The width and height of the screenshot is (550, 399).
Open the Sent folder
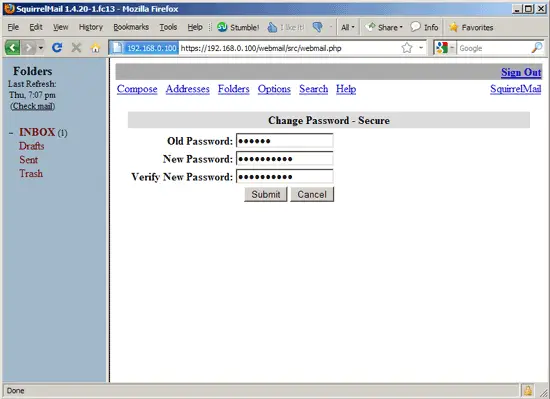[x=28, y=160]
